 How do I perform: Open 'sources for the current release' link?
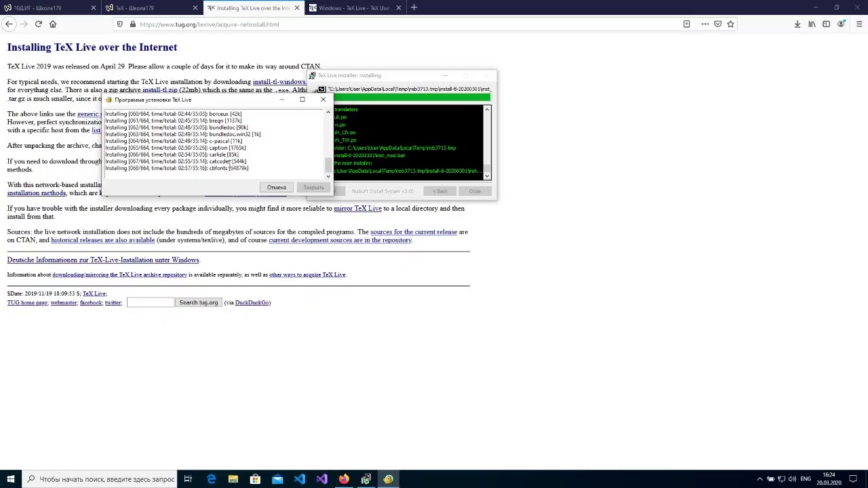[414, 232]
